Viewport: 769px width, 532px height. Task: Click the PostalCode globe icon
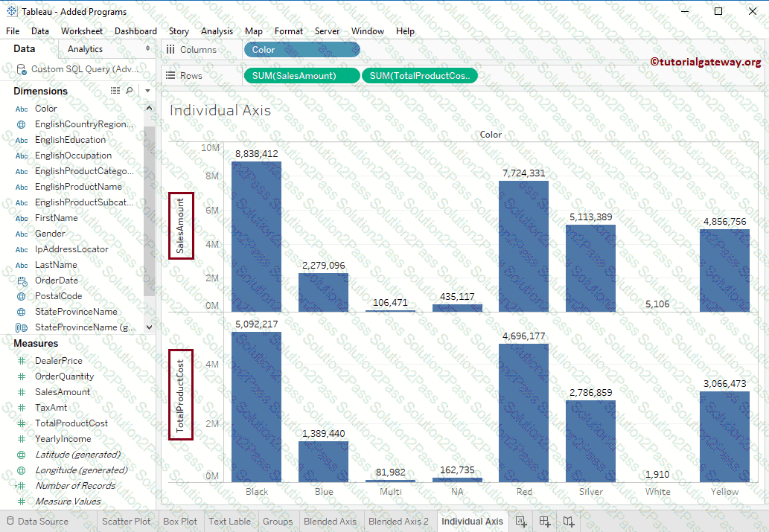pyautogui.click(x=22, y=296)
